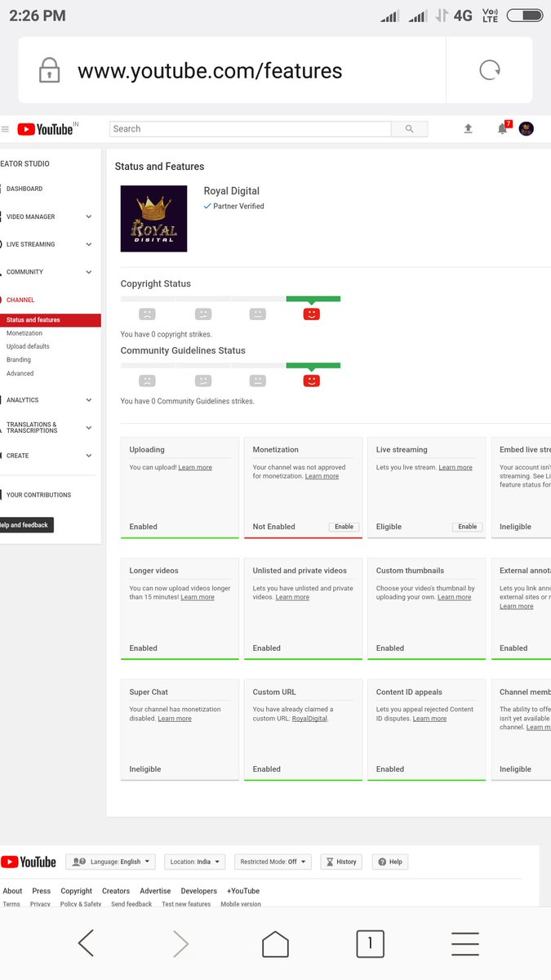Viewport: 551px width, 980px height.
Task: Open the hamburger guide menu icon
Action: 5,129
